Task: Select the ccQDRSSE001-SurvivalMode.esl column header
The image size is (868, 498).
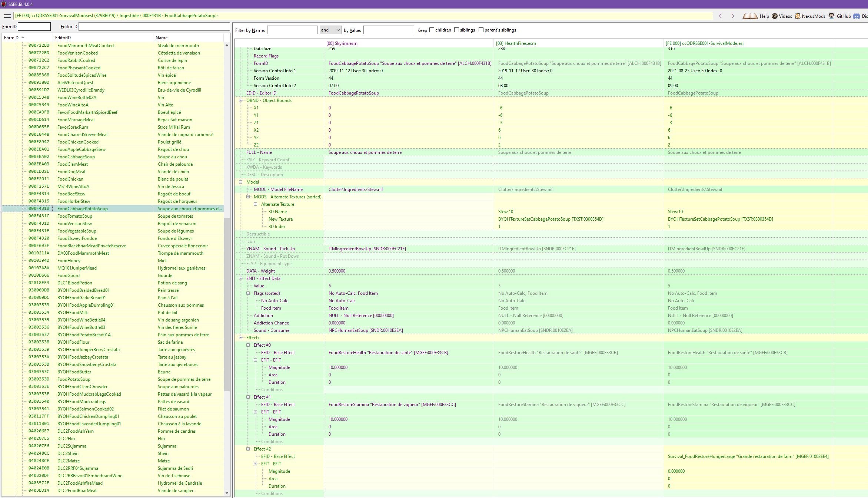Action: pyautogui.click(x=704, y=43)
